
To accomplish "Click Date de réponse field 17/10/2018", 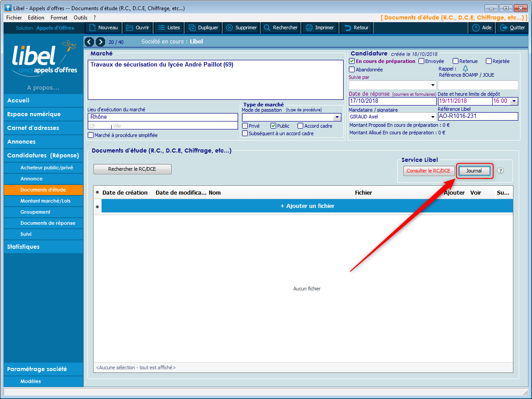I will click(393, 101).
